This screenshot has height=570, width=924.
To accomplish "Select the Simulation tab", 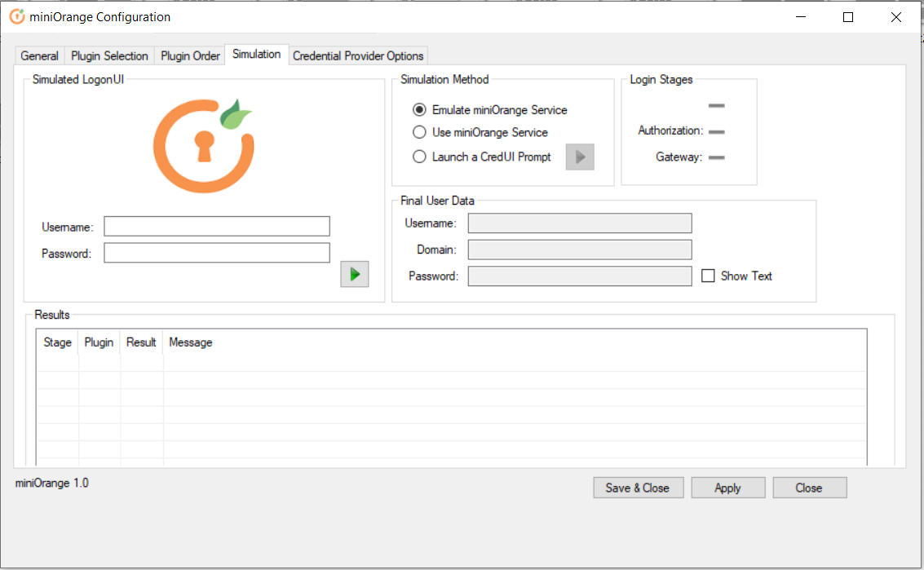I will pyautogui.click(x=256, y=55).
